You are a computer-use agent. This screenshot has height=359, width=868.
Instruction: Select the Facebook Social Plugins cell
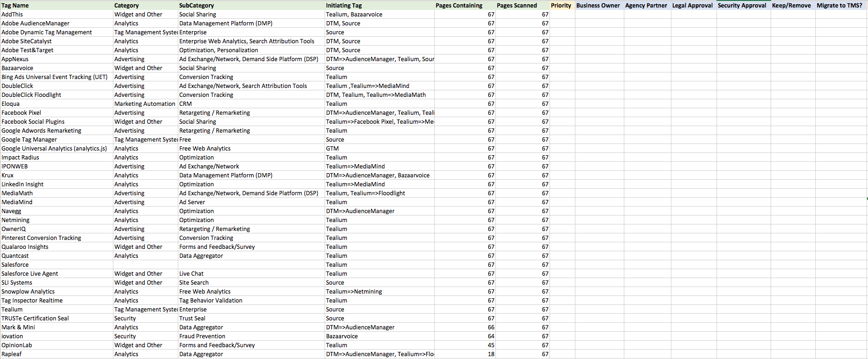coord(56,121)
